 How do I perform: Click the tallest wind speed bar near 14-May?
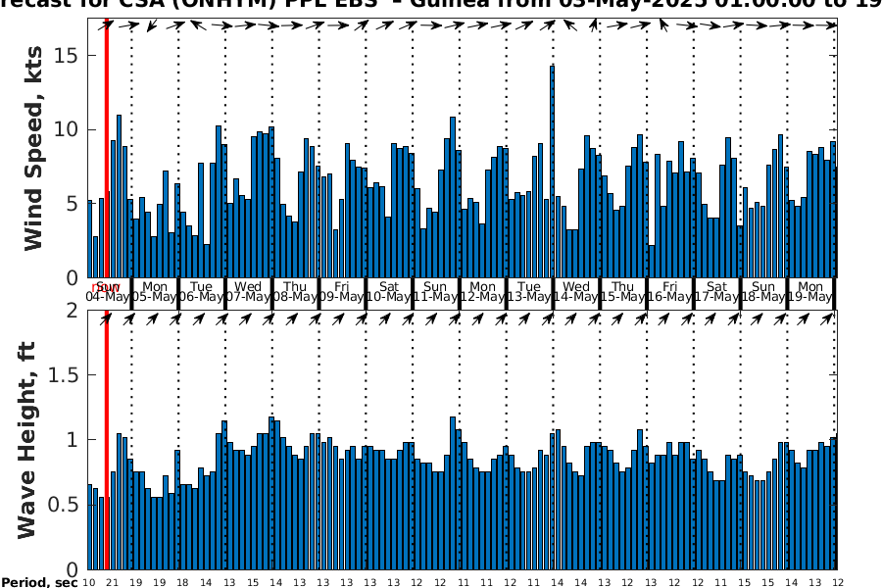tap(553, 171)
